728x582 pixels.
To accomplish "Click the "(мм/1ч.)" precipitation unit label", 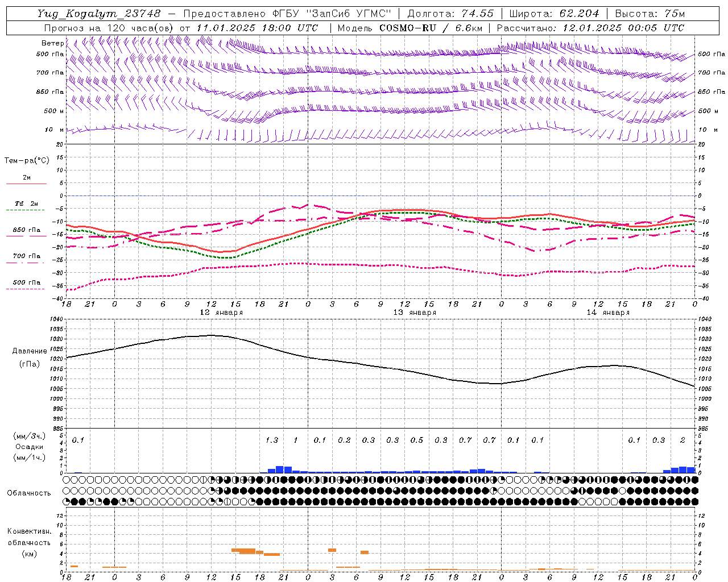I will (x=30, y=457).
